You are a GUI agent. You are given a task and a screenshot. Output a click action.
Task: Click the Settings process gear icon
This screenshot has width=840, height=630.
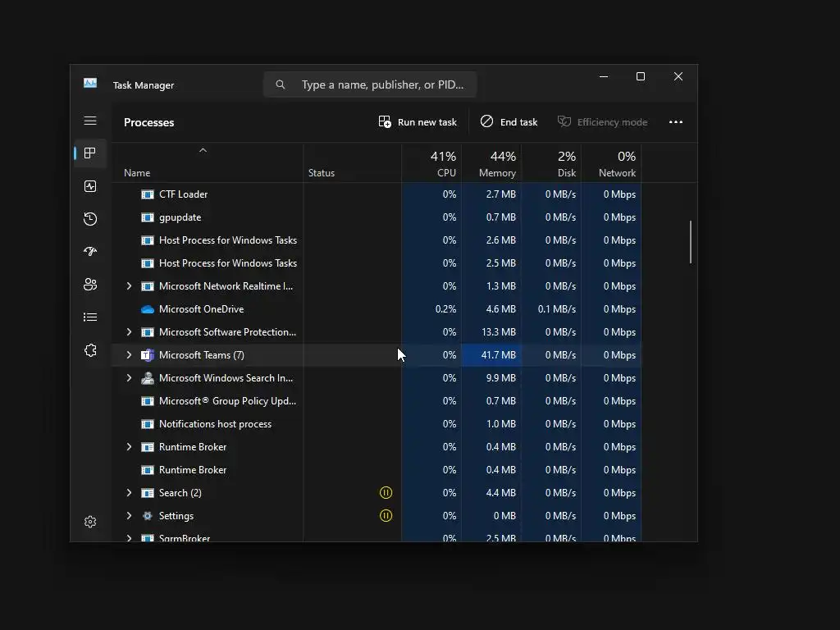point(148,516)
